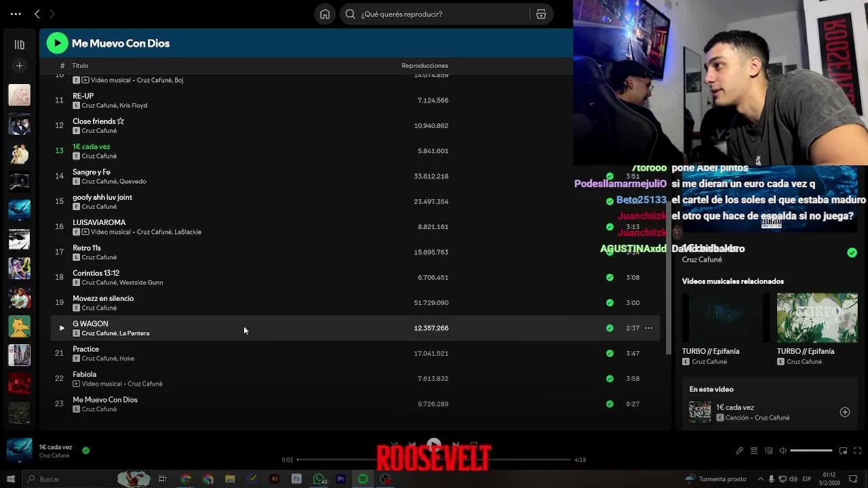Select the 'Sangre y Fe' track row
Screen dimensions: 868x488
355,176
